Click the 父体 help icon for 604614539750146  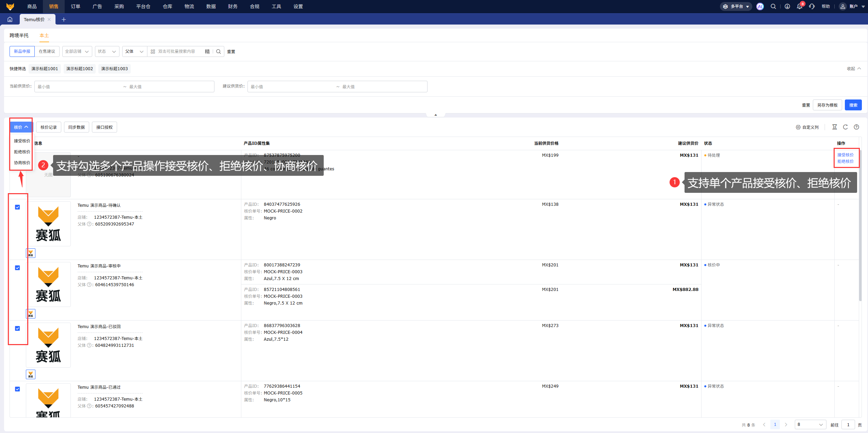[x=89, y=285]
